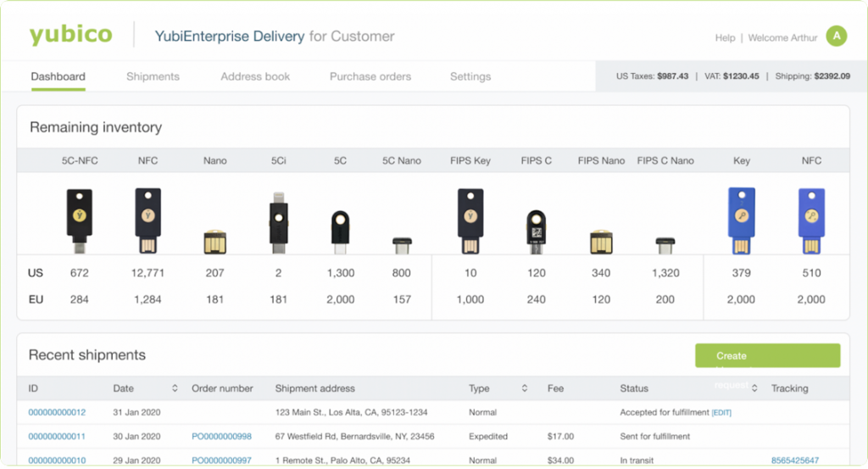Click the Sent for fulfillment status
The image size is (868, 469).
[x=655, y=436]
